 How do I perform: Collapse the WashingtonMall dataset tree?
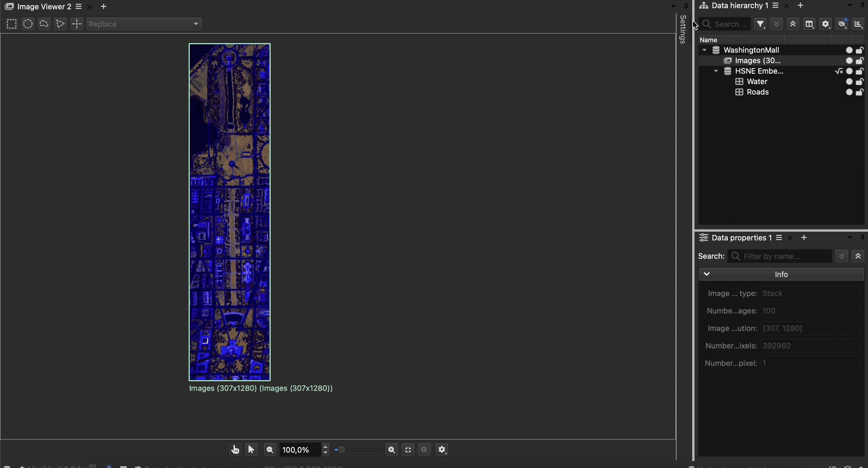point(704,50)
